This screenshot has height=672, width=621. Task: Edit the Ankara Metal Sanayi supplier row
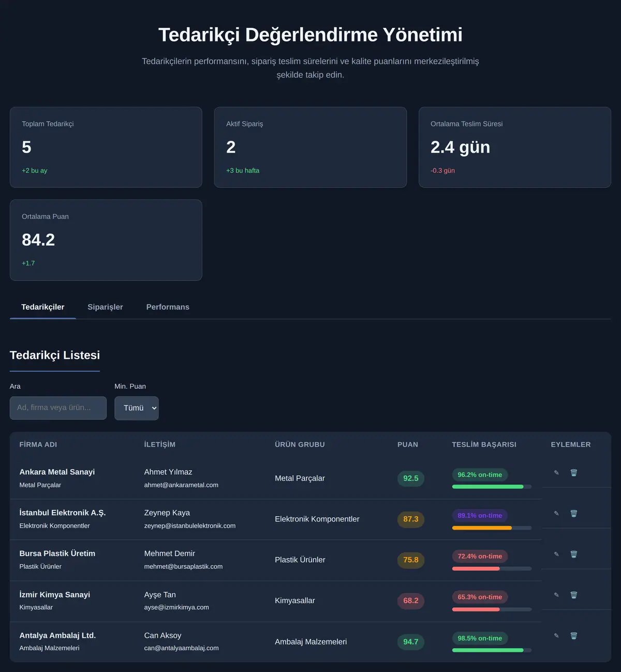(556, 473)
